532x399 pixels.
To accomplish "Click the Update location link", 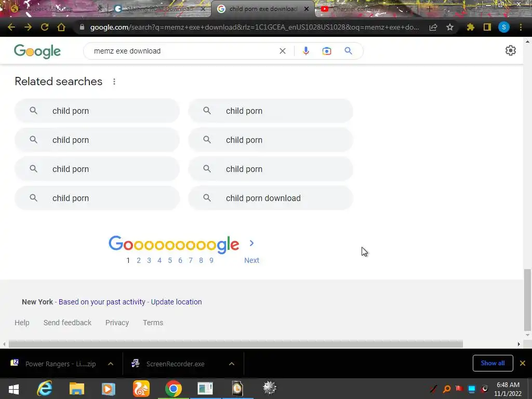I will click(x=177, y=302).
